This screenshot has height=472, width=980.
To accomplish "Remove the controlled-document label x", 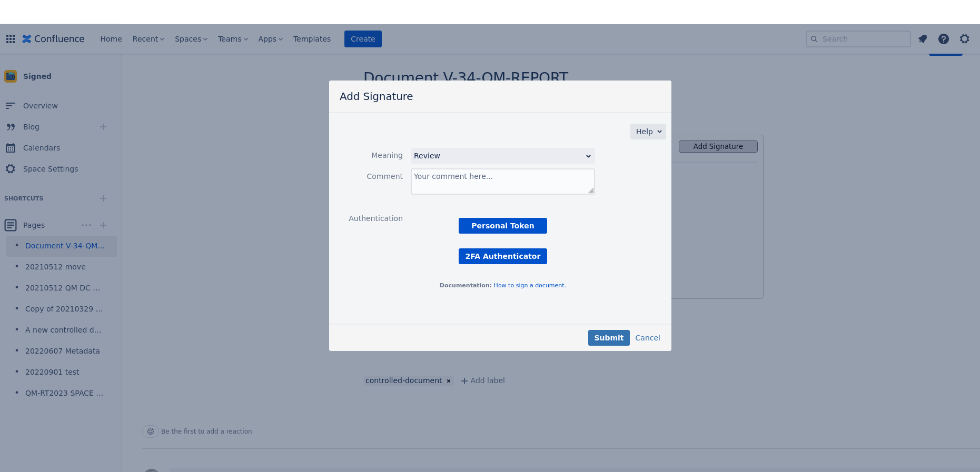I will click(x=449, y=381).
